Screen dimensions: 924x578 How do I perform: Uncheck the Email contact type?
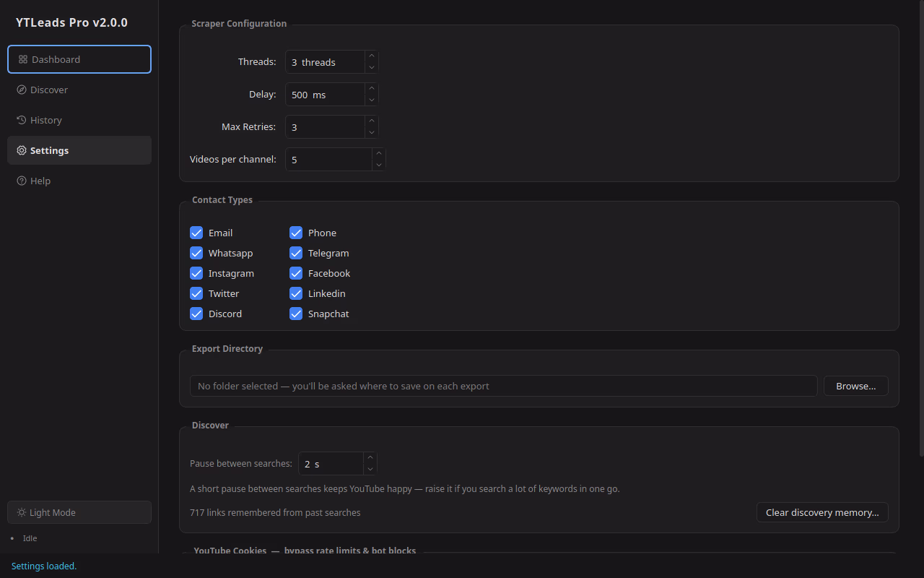click(x=196, y=233)
